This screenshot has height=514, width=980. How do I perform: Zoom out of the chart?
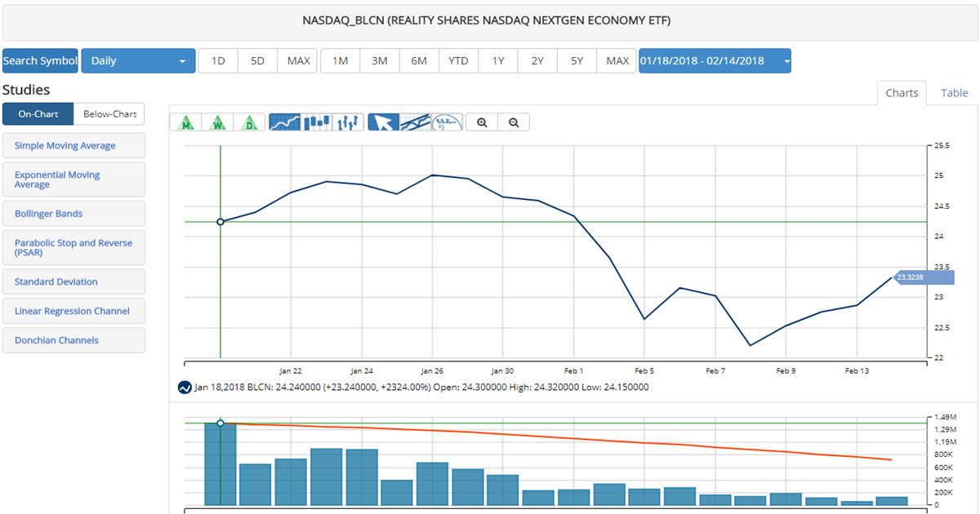514,122
